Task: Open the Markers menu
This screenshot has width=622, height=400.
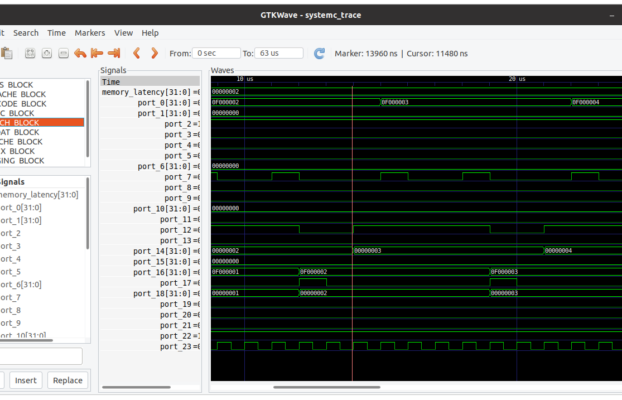Action: tap(90, 33)
